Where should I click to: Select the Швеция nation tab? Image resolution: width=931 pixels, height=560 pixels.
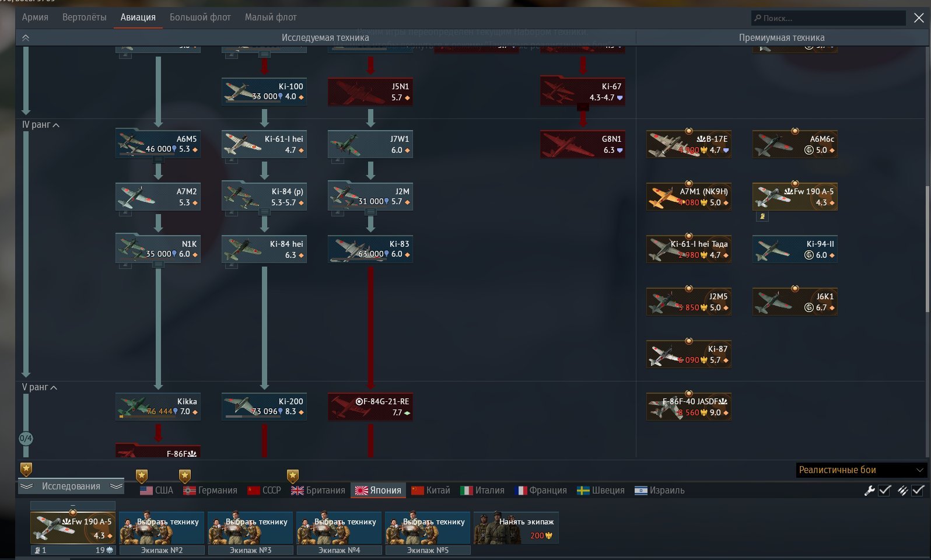point(600,491)
